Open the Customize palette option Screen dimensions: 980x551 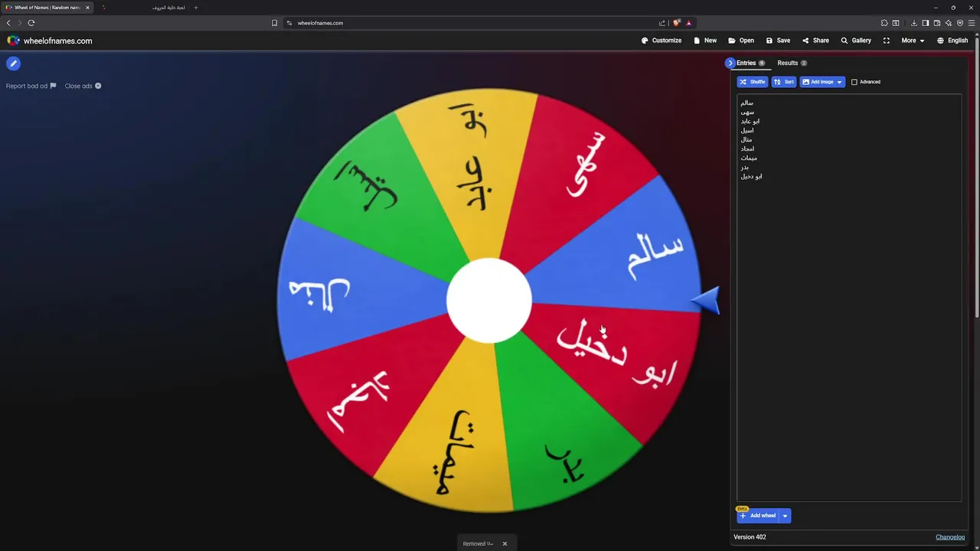(x=661, y=41)
